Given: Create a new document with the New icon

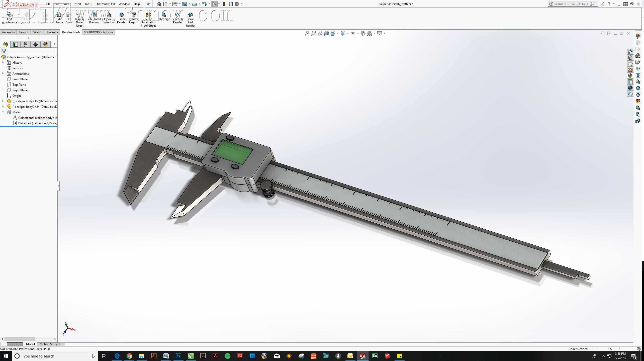Looking at the screenshot, I should pyautogui.click(x=165, y=4).
